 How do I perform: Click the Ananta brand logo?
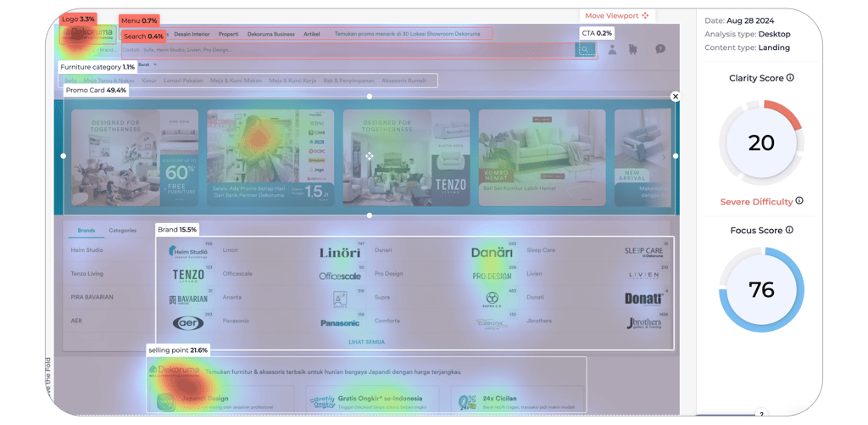coord(340,299)
